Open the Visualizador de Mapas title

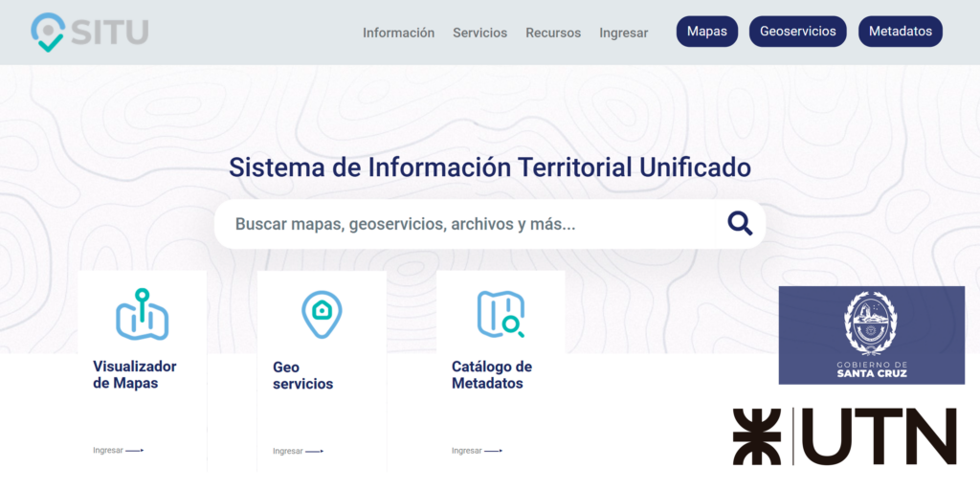pyautogui.click(x=134, y=375)
